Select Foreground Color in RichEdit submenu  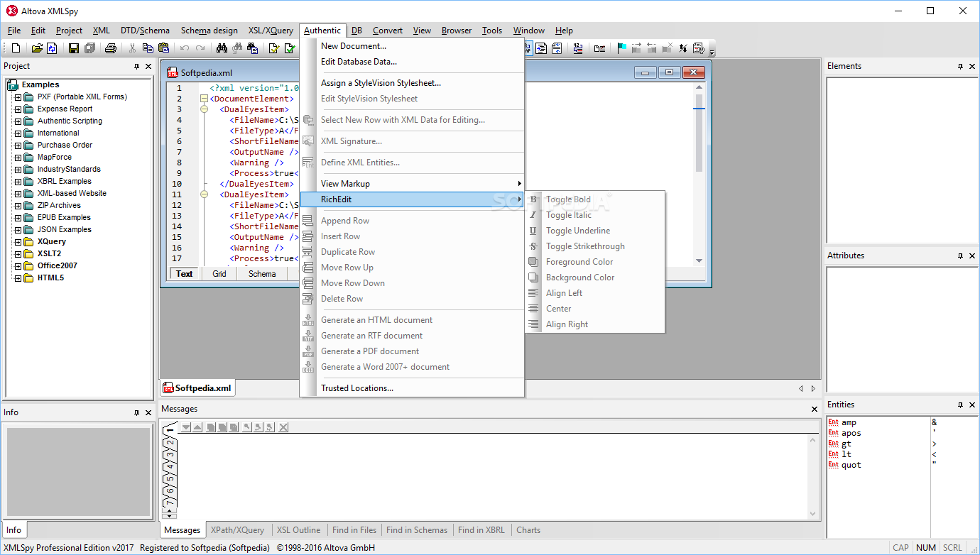pos(595,262)
